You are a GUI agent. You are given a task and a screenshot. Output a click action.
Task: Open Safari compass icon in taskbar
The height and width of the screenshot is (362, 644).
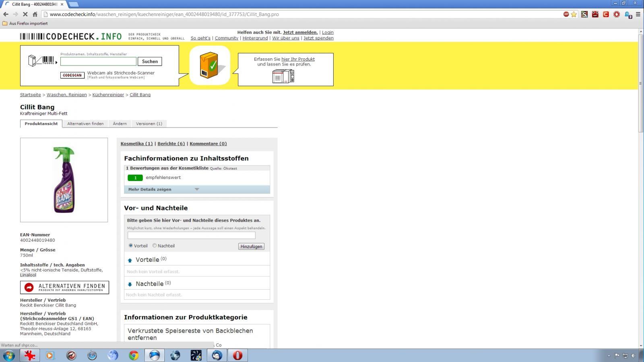(92, 355)
